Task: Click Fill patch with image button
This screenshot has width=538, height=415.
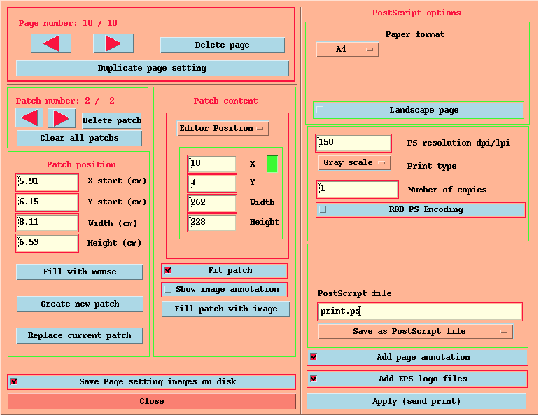Action: pos(226,309)
